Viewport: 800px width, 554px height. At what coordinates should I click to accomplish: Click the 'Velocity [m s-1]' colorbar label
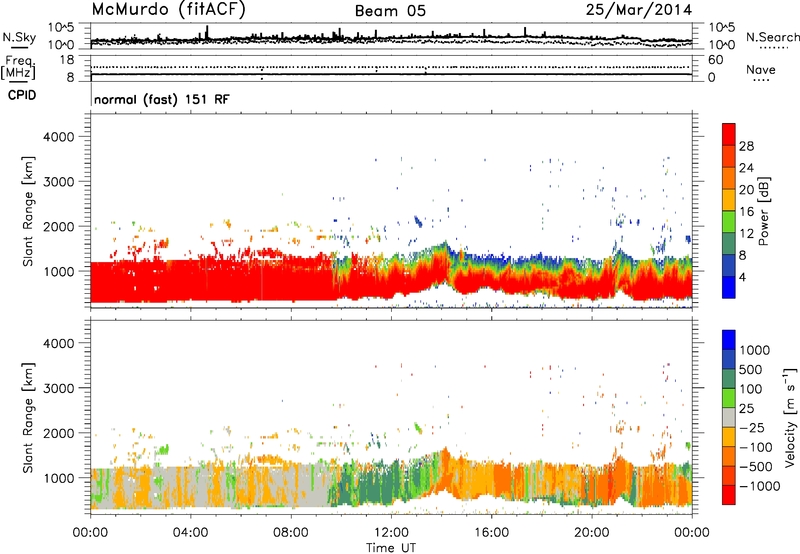click(790, 417)
